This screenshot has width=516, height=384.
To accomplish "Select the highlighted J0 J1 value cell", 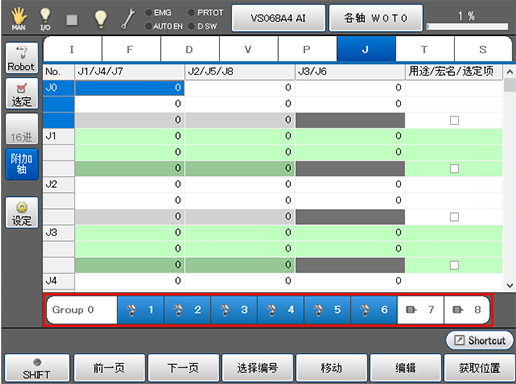I will [129, 88].
